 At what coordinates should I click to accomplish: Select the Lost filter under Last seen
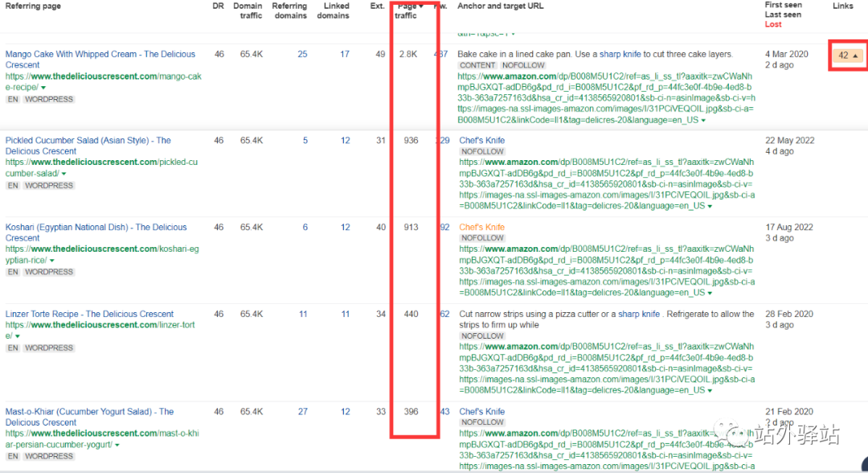(772, 24)
